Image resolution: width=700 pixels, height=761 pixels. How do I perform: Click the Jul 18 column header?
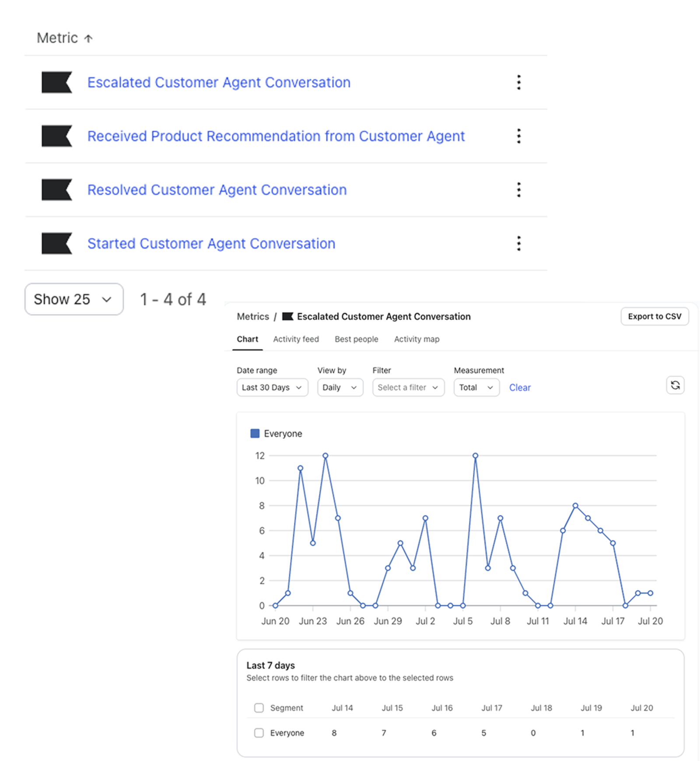click(x=541, y=708)
